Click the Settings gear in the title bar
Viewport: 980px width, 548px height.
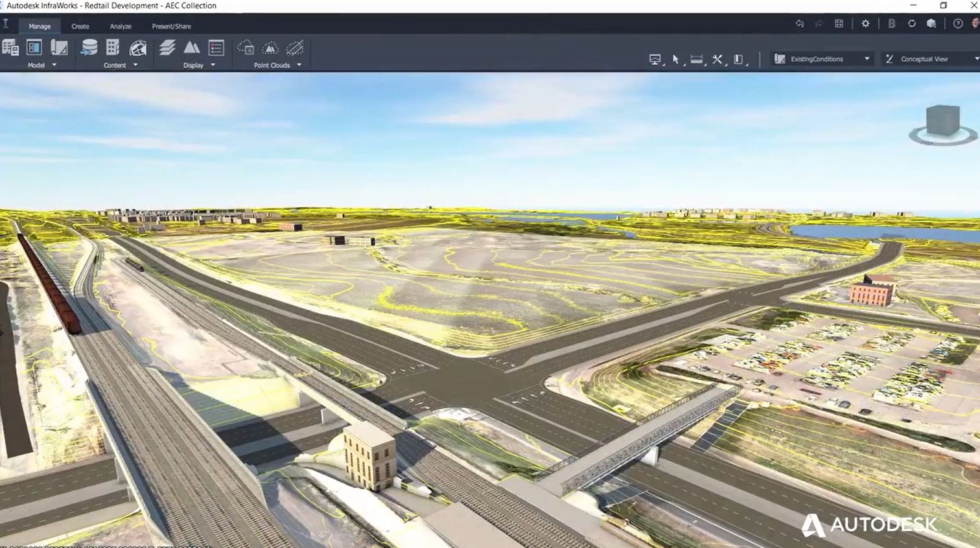[865, 23]
